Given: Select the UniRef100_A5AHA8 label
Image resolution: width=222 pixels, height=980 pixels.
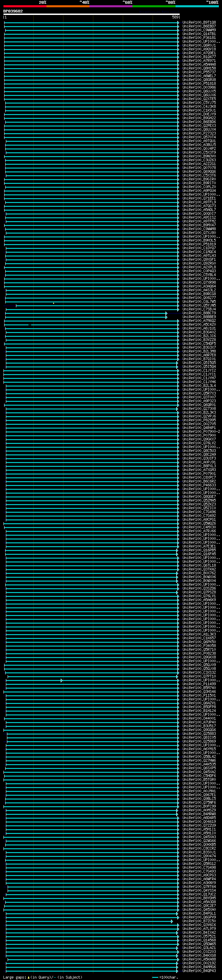Looking at the screenshot, I should pos(199,64).
